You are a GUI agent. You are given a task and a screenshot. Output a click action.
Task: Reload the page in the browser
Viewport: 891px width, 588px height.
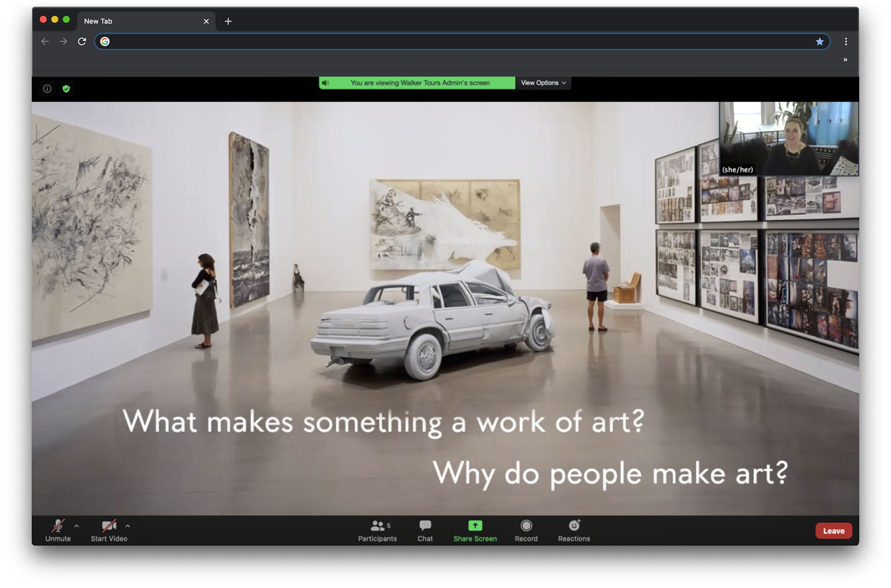pyautogui.click(x=82, y=42)
